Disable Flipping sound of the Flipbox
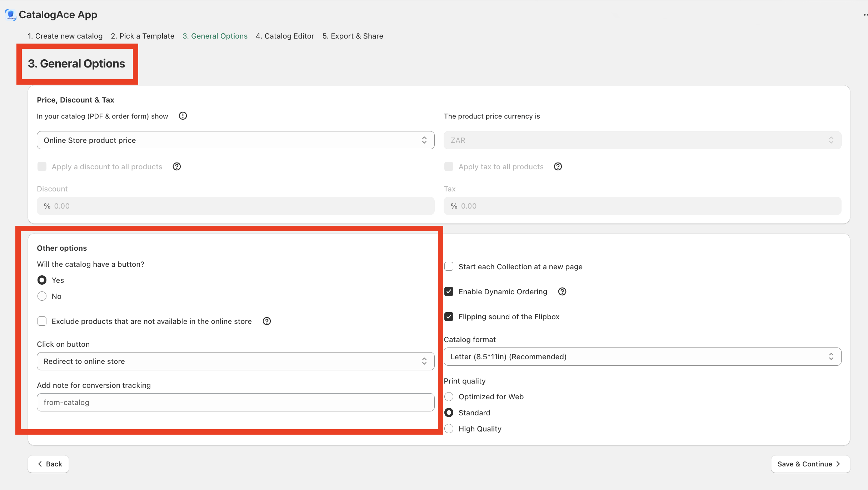Screen dimensions: 868x490 point(449,316)
